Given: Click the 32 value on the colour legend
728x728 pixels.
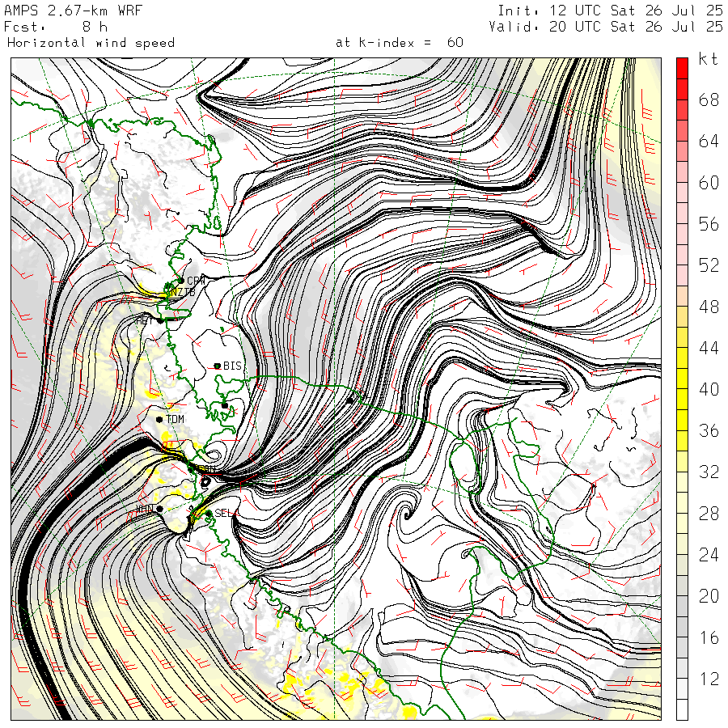Looking at the screenshot, I should (x=709, y=472).
